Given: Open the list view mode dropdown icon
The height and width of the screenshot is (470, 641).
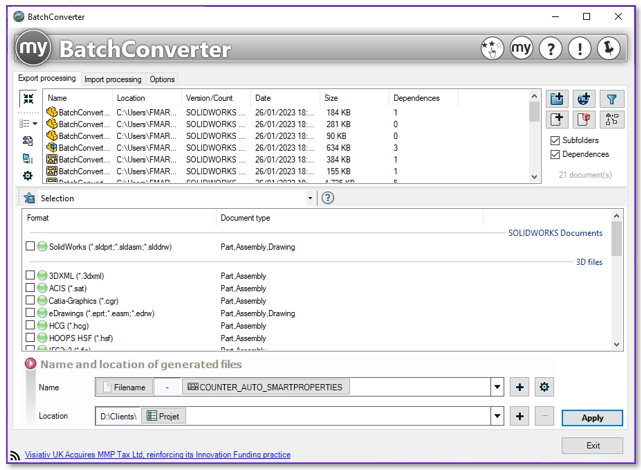Looking at the screenshot, I should point(28,123).
